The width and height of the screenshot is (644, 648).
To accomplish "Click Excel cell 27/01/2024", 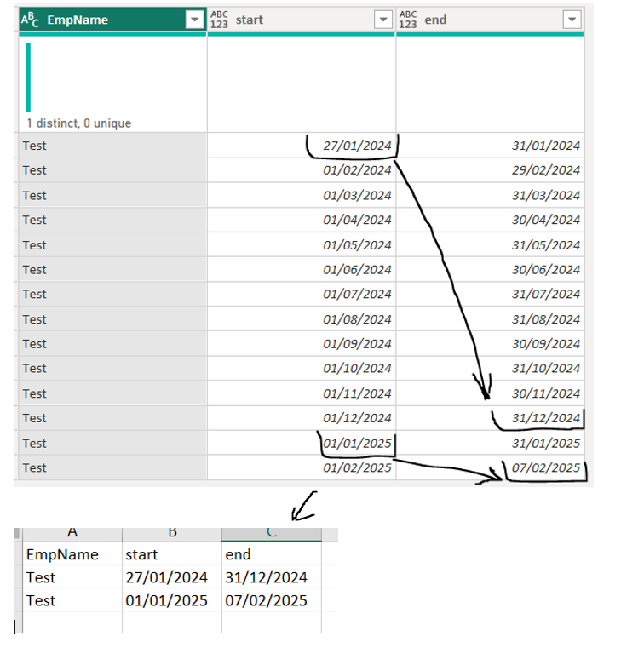I will click(172, 577).
